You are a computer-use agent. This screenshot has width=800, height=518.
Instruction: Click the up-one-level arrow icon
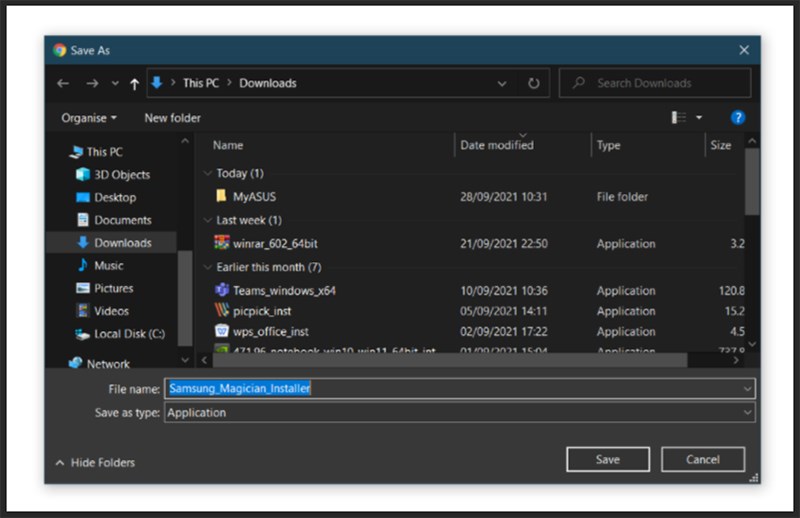(x=135, y=84)
